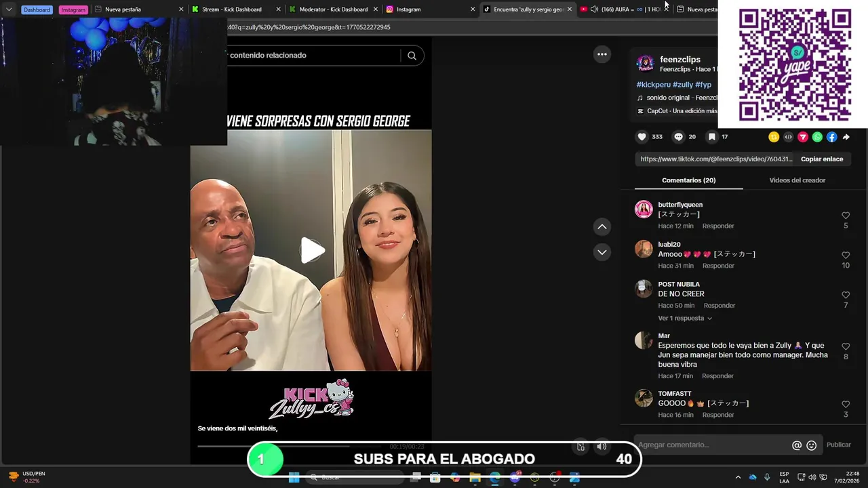This screenshot has height=488, width=868.
Task: Play the video with the center play button
Action: (x=312, y=251)
